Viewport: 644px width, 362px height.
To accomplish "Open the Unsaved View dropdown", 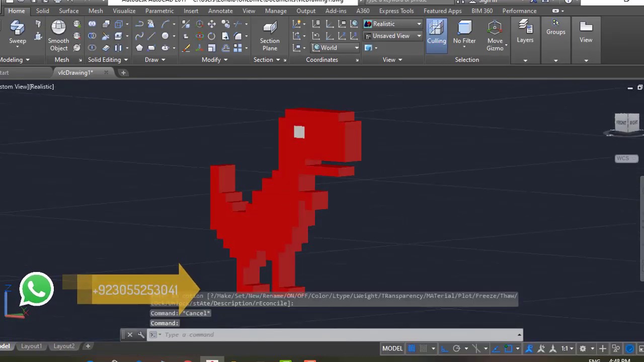I will [393, 36].
